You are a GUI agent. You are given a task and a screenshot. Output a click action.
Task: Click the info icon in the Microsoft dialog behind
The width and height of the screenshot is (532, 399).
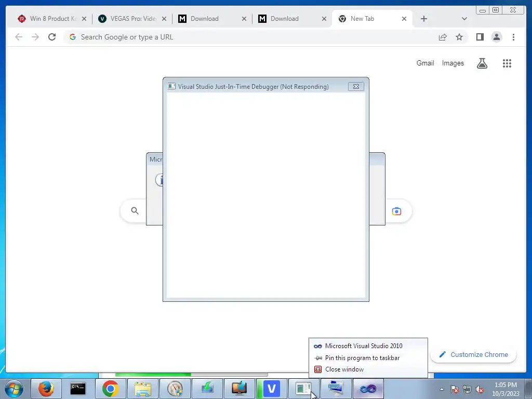click(159, 180)
